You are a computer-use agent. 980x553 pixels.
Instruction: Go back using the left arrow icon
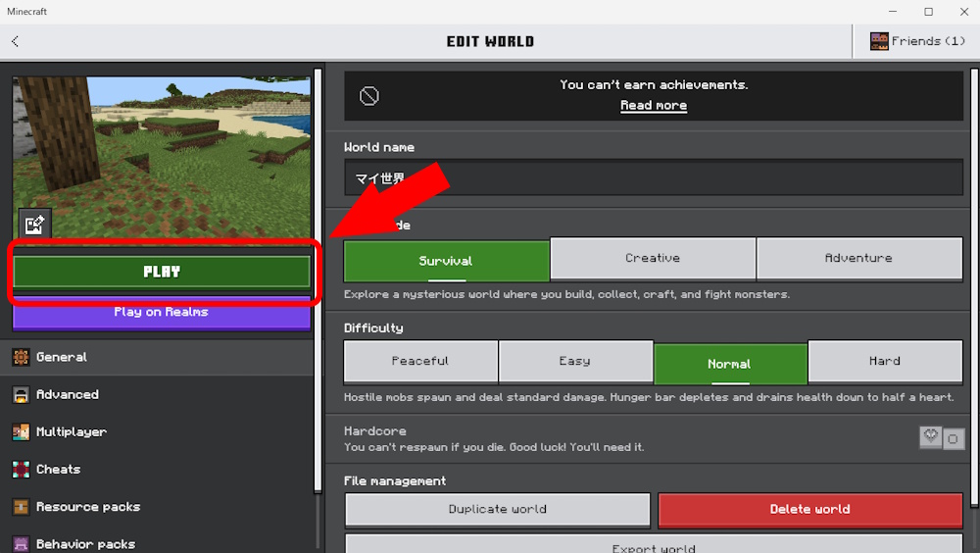[x=15, y=41]
